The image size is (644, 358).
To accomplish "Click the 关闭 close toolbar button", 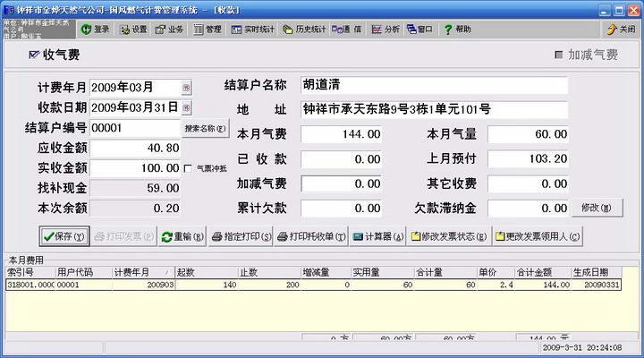I will [x=621, y=30].
